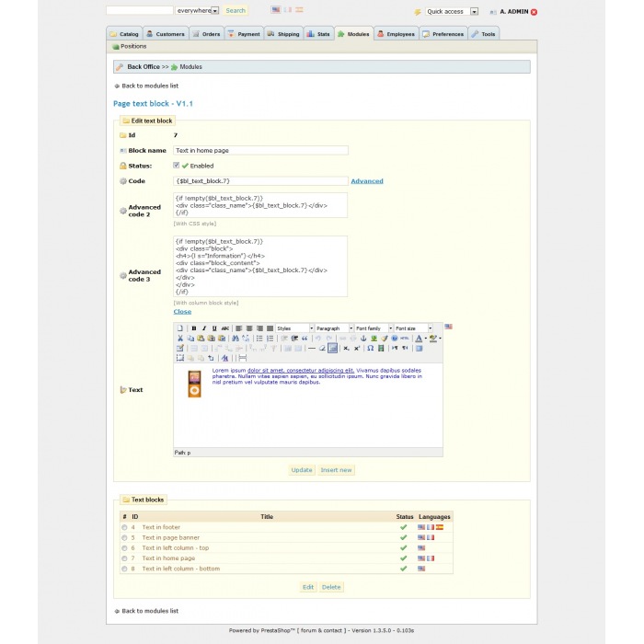Screen dimensions: 644x644
Task: Insert an anchor in the text
Action: tap(363, 338)
